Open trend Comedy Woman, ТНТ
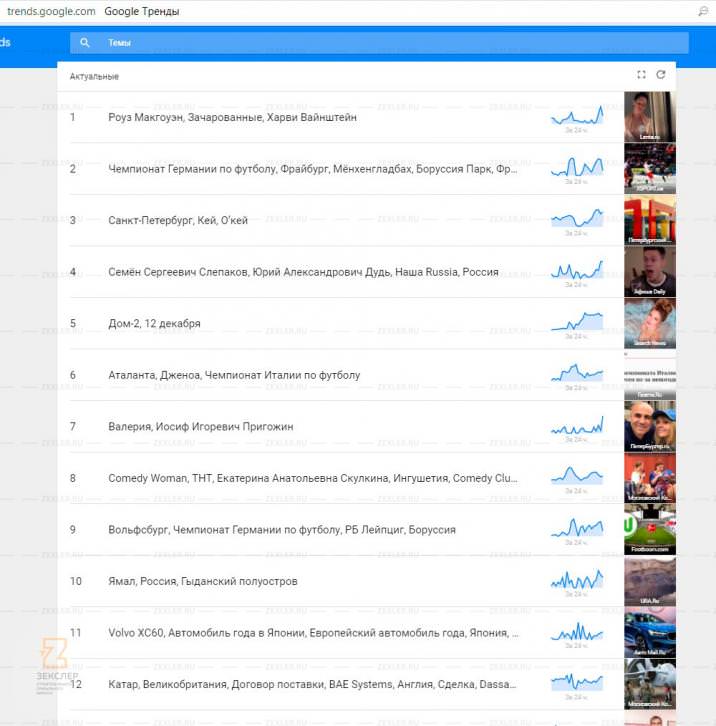Viewport: 716px width, 726px height. [313, 478]
